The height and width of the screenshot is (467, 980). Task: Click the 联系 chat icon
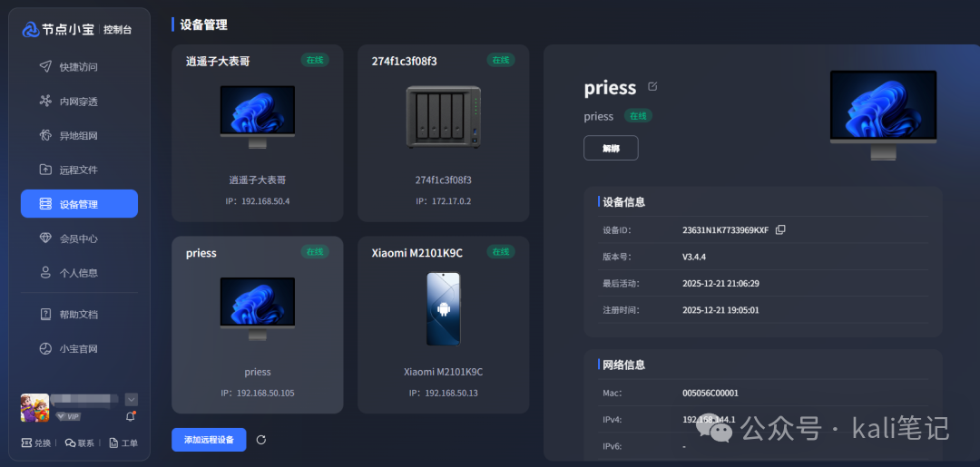(x=70, y=443)
